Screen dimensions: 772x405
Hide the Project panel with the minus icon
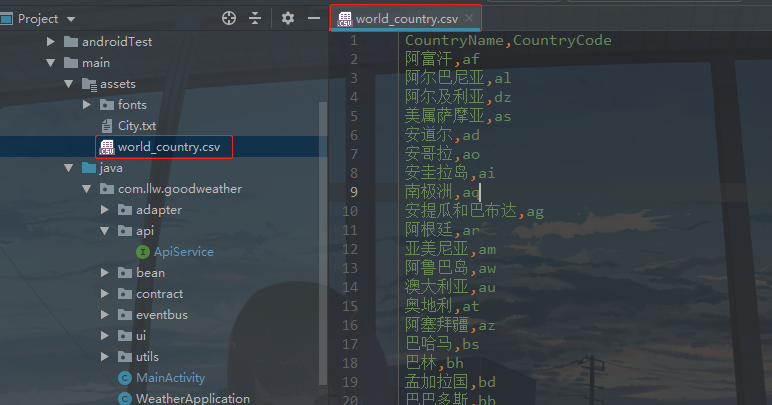tap(314, 19)
